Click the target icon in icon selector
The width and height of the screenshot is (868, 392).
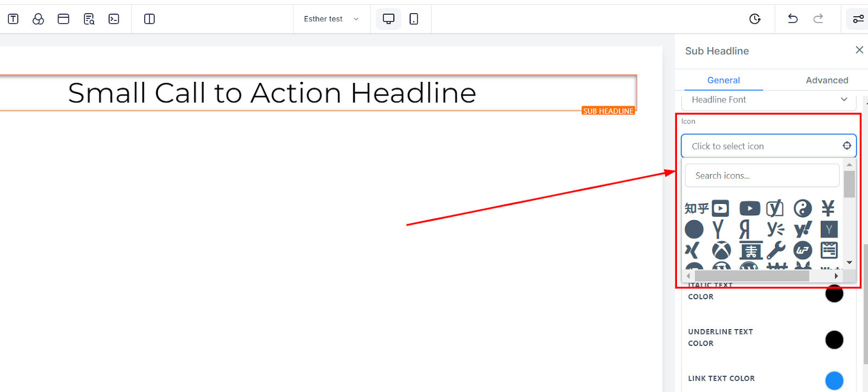[x=847, y=145]
